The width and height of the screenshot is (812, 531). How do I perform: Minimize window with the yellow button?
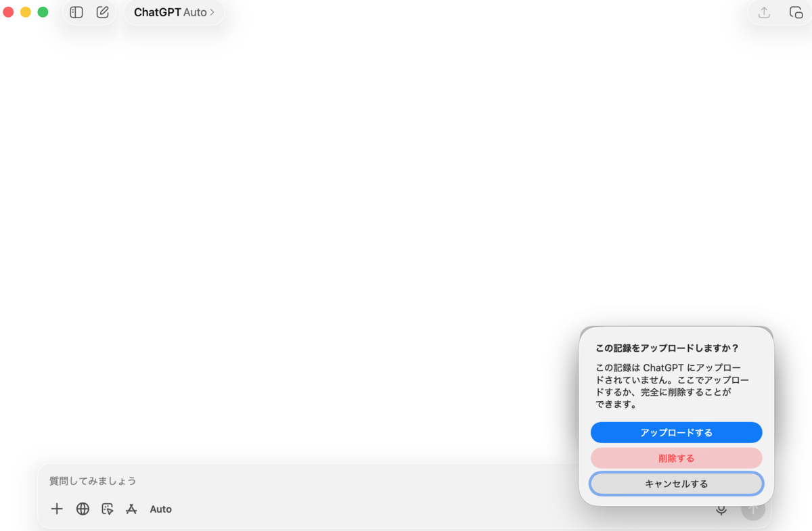26,12
